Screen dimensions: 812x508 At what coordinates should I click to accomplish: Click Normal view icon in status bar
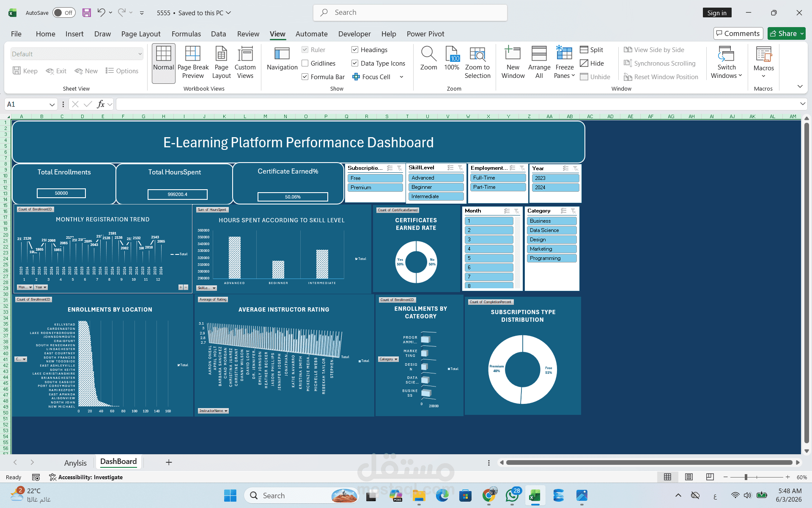pos(668,477)
